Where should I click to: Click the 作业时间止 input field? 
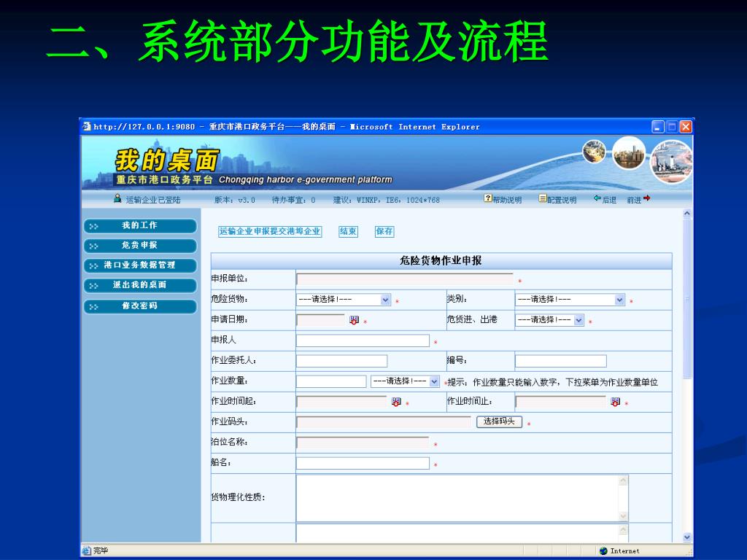point(561,402)
